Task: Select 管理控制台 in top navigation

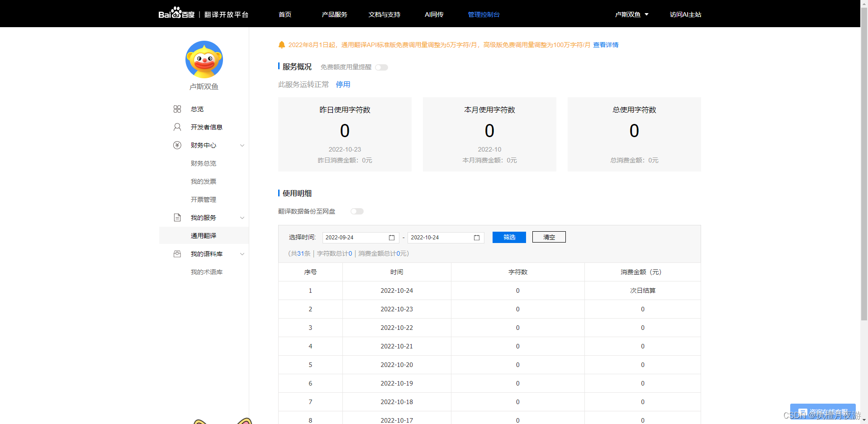Action: coord(484,14)
